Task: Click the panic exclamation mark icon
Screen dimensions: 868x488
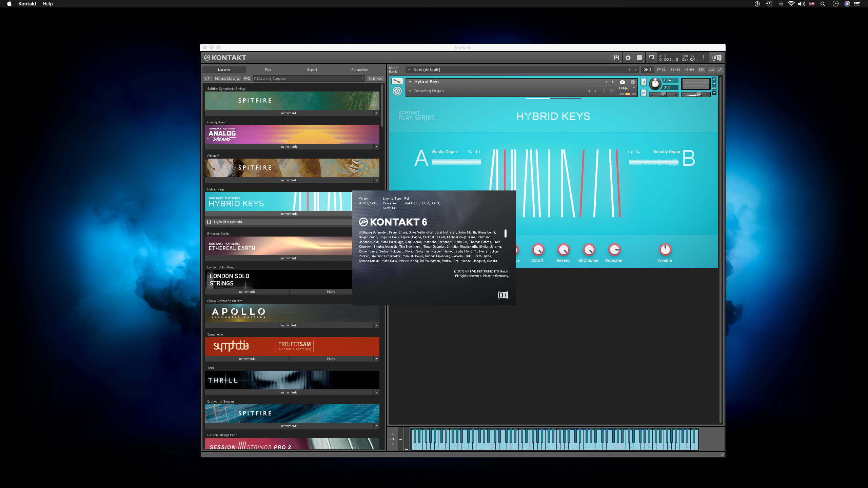Action: tap(704, 58)
